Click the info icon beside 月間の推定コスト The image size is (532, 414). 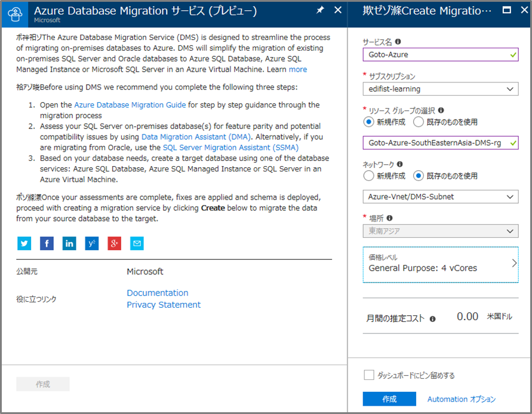(432, 319)
